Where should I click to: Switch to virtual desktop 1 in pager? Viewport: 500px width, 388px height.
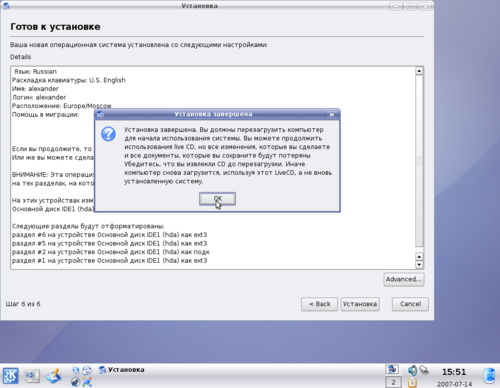pyautogui.click(x=393, y=369)
